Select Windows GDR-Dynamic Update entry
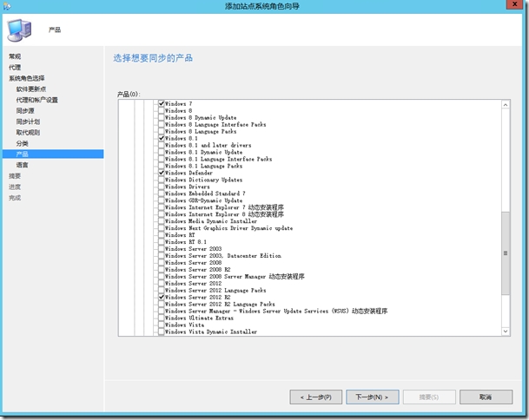This screenshot has width=529, height=420. [x=203, y=200]
